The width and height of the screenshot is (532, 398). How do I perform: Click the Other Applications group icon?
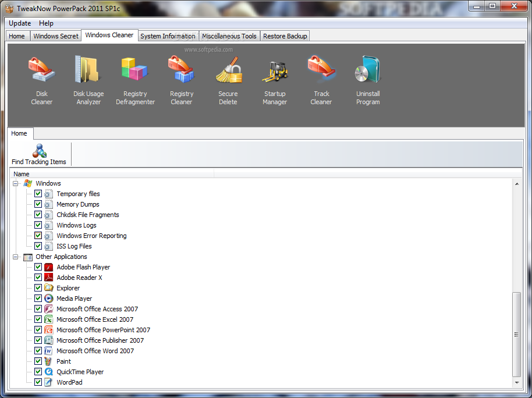click(28, 257)
